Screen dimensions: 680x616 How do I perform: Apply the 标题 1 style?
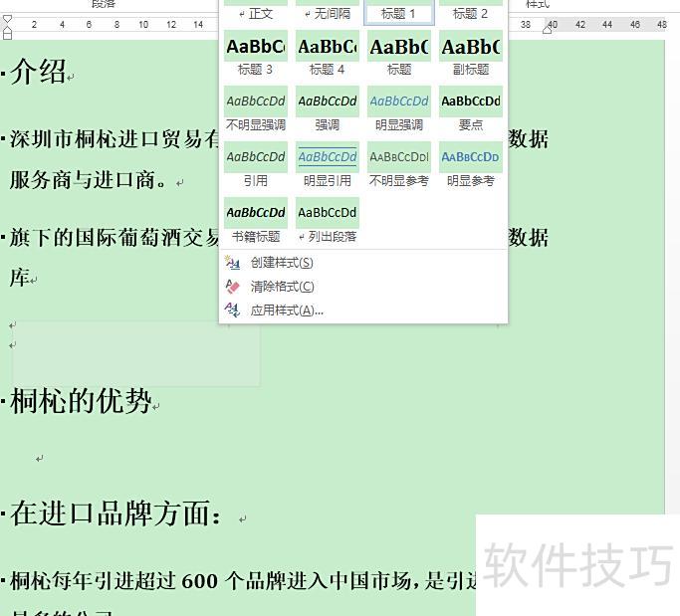click(x=398, y=11)
